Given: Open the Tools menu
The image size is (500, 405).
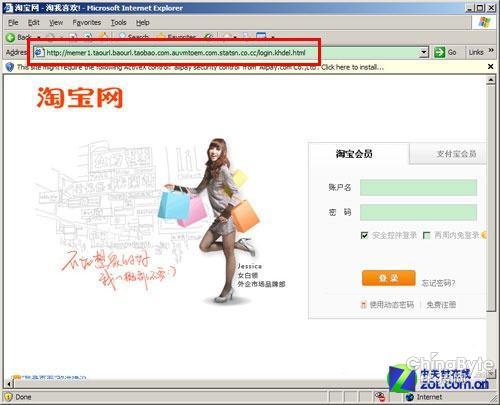Looking at the screenshot, I should pos(119,23).
